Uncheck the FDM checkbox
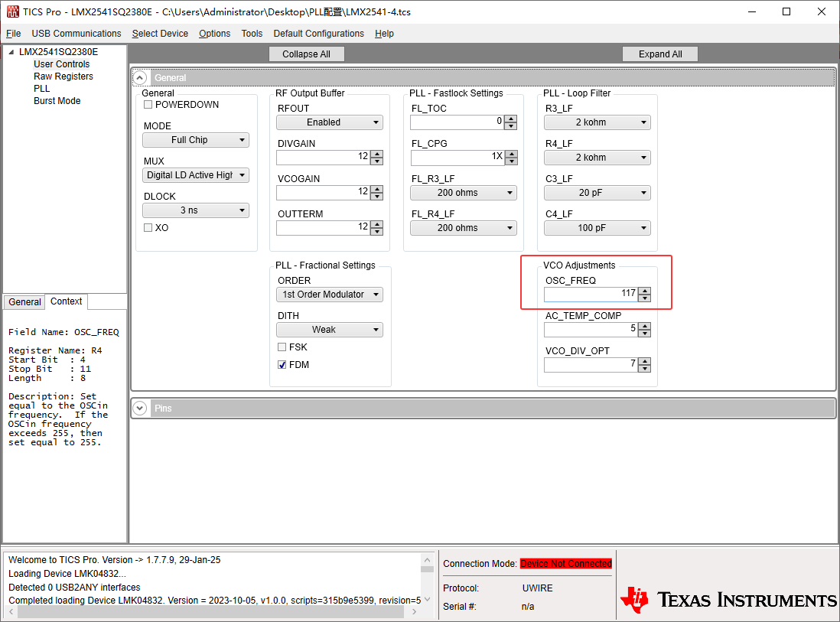Viewport: 840px width, 622px height. [x=282, y=365]
